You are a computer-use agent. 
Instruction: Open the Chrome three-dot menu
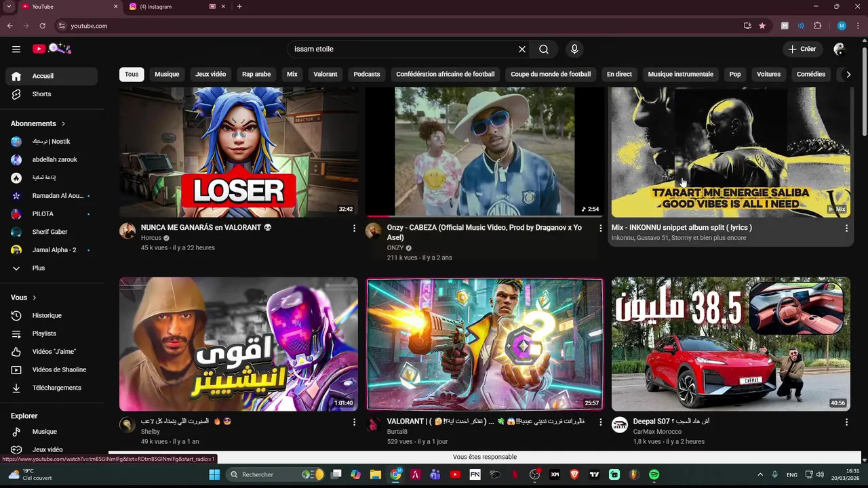point(858,26)
